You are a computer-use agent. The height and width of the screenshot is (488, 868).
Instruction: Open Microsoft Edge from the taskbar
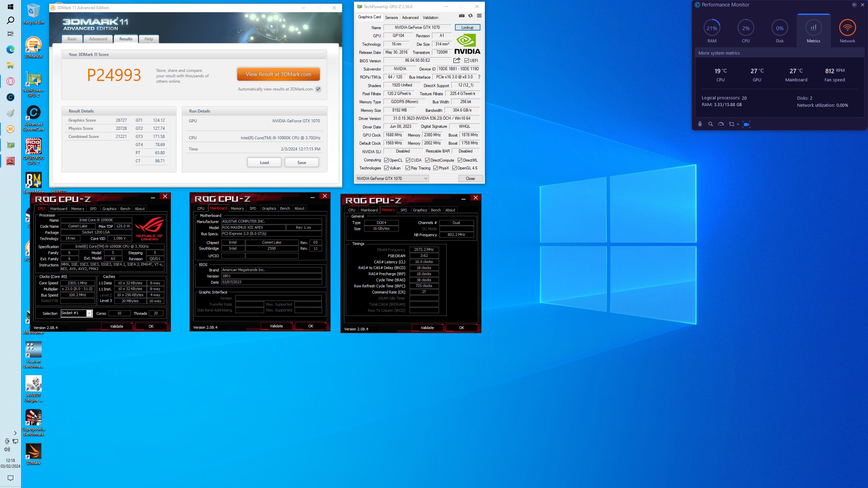click(x=11, y=50)
